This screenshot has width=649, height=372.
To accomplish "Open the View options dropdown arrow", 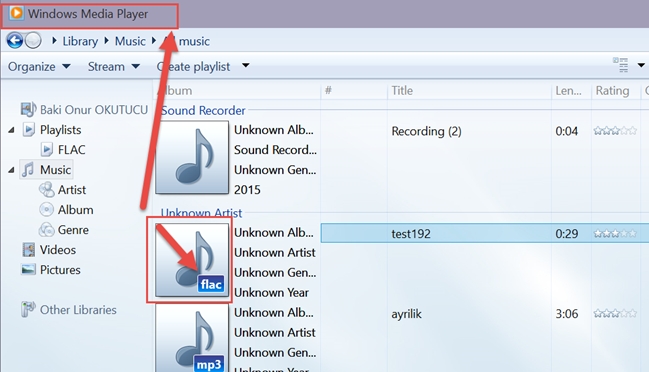I will click(641, 65).
